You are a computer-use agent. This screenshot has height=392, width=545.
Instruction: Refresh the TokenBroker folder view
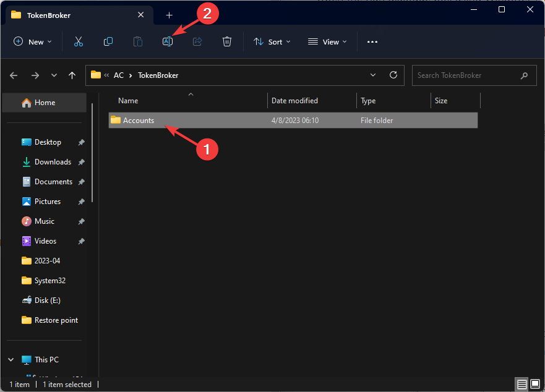tap(393, 75)
